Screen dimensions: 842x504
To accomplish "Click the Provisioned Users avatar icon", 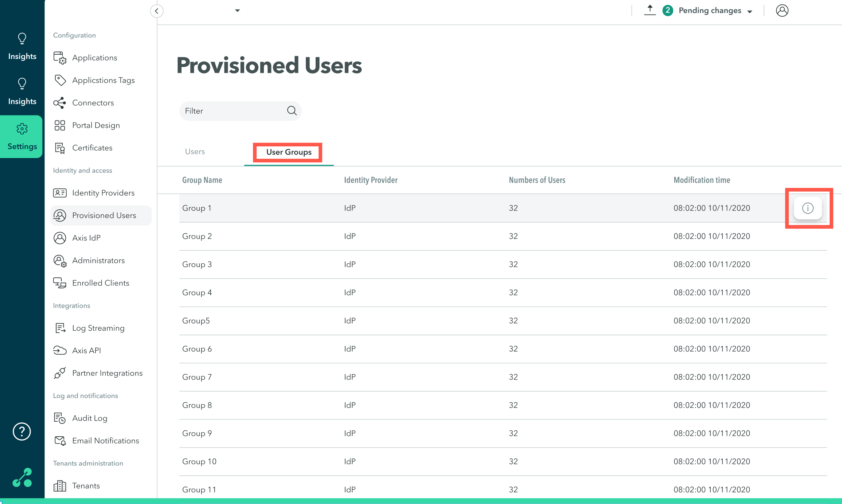I will click(60, 215).
